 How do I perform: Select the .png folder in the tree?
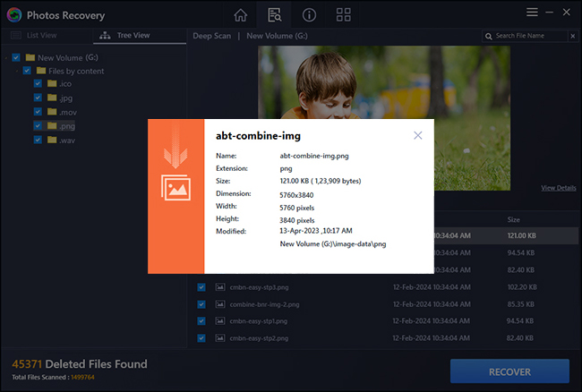click(67, 126)
